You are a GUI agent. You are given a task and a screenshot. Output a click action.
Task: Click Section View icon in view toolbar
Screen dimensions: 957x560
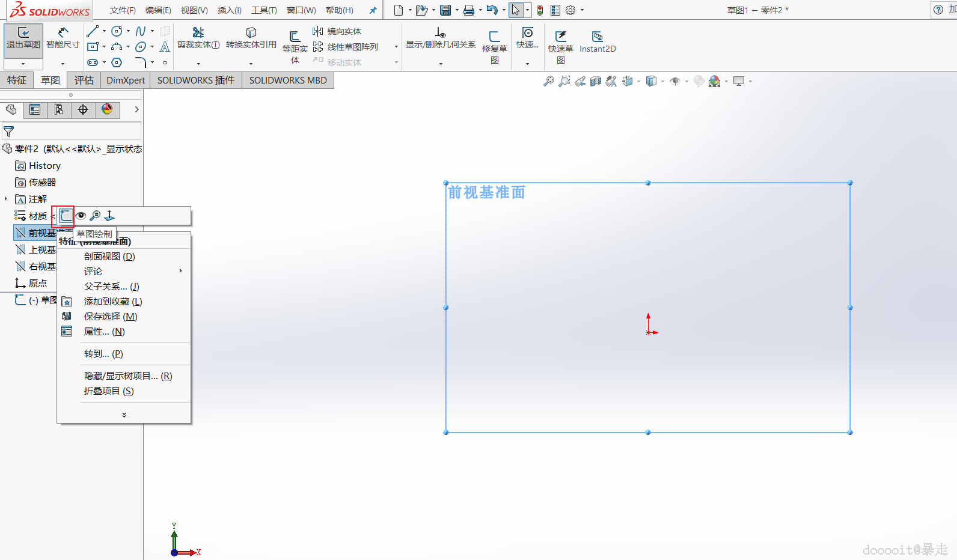tap(596, 81)
